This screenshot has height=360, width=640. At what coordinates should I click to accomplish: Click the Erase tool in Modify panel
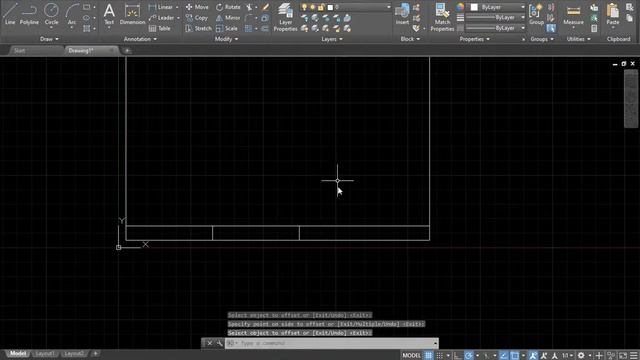[265, 7]
